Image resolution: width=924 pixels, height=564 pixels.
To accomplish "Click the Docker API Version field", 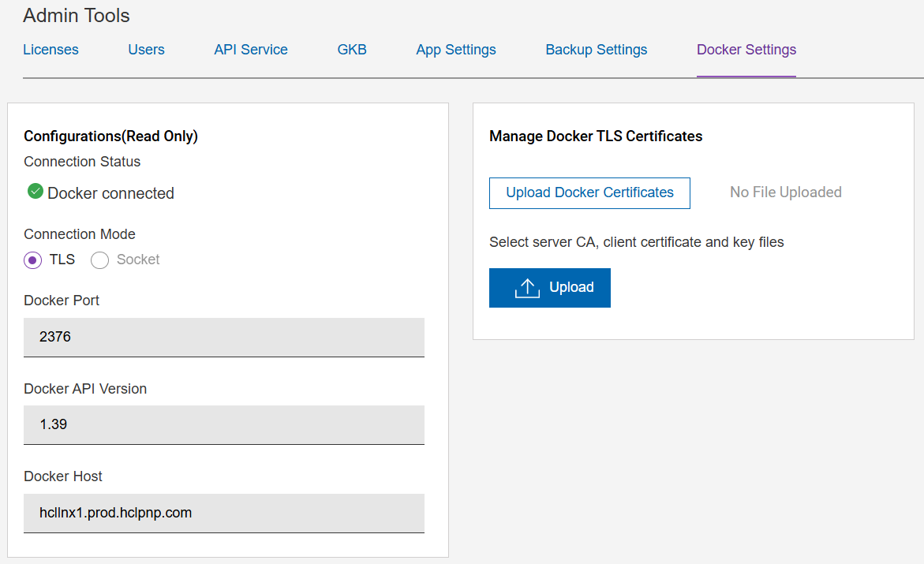I will coord(224,424).
